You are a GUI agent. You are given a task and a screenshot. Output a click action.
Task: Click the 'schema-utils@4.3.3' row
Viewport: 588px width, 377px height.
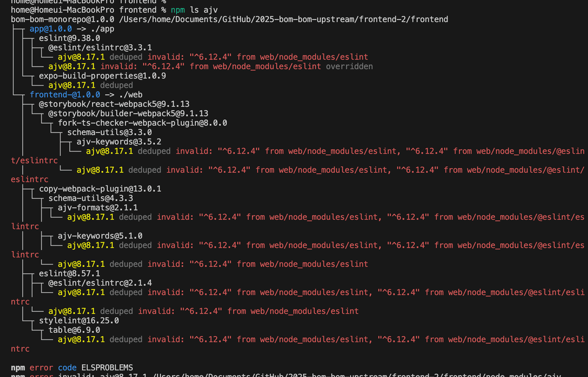(91, 198)
